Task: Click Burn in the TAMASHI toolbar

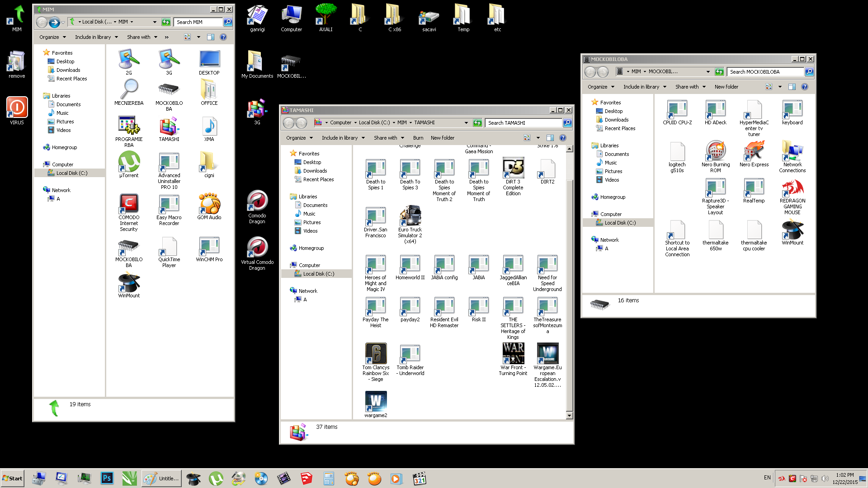Action: (x=418, y=138)
